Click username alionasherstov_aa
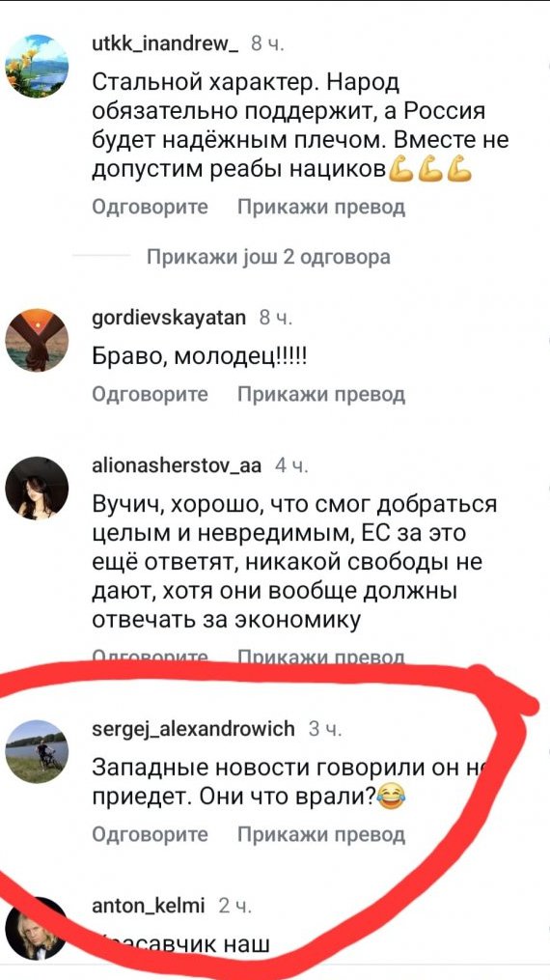This screenshot has height=980, width=550. [x=177, y=465]
